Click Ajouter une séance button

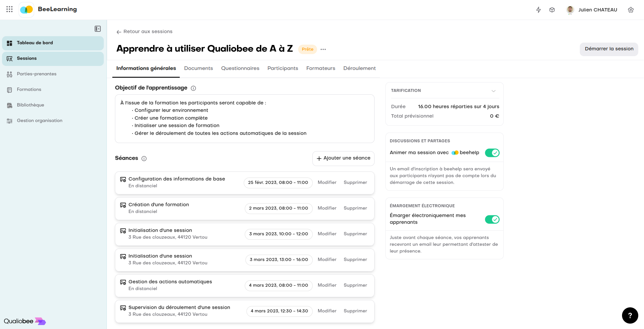point(343,158)
